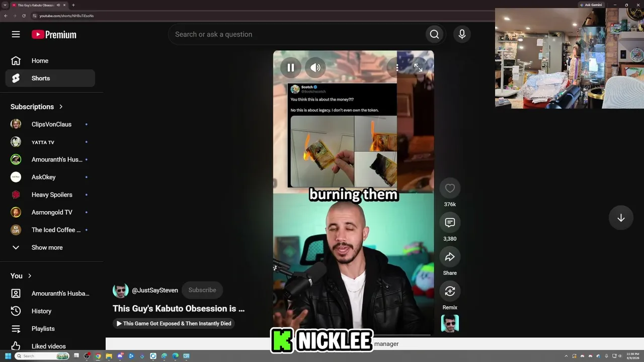
Task: Open File Explorer from the taskbar
Action: click(x=109, y=356)
